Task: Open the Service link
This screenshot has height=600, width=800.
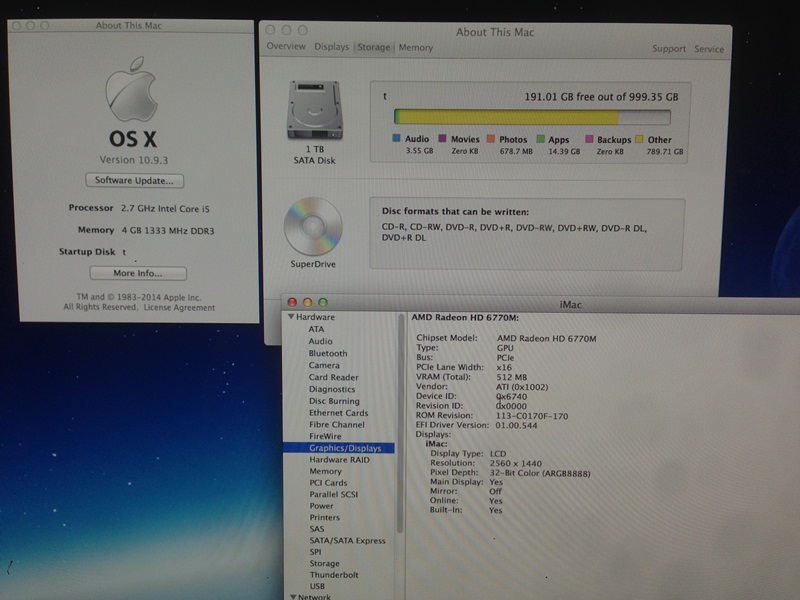Action: (709, 49)
